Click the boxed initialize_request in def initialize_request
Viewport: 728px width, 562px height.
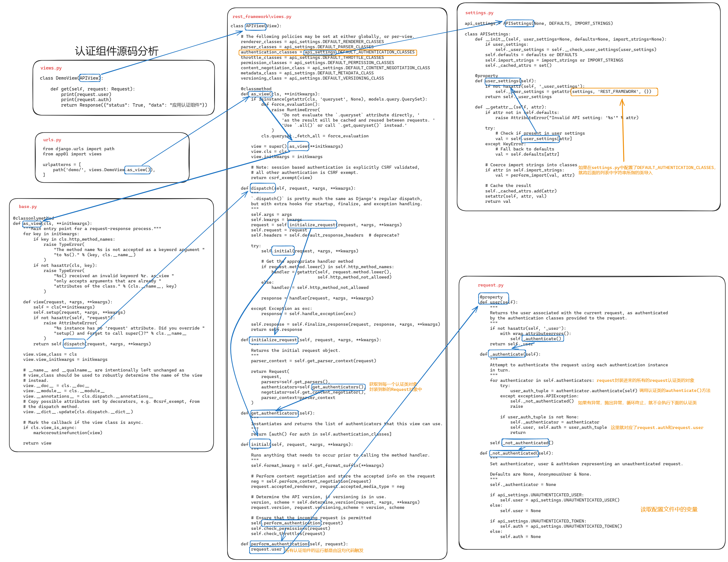click(274, 340)
